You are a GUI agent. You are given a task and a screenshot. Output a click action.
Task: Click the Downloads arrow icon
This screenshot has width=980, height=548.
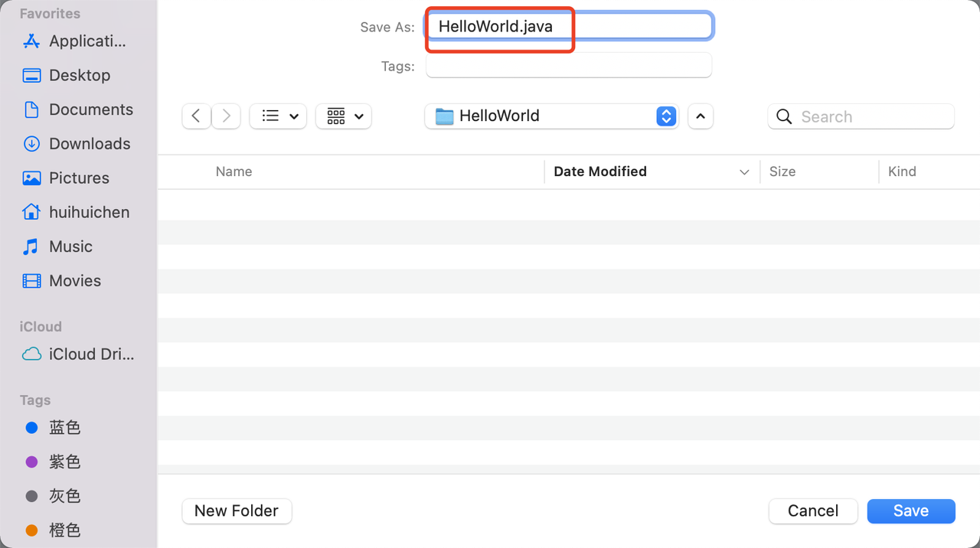pyautogui.click(x=31, y=144)
